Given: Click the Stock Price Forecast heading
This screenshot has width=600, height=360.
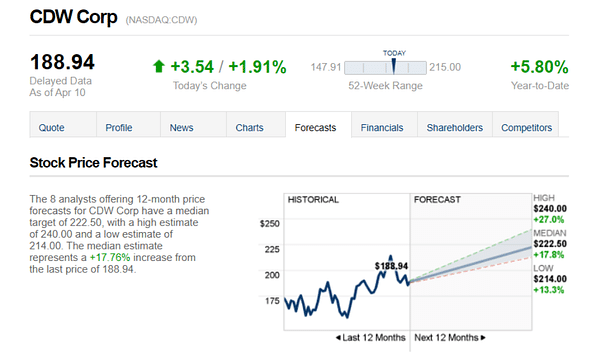Looking at the screenshot, I should click(93, 163).
